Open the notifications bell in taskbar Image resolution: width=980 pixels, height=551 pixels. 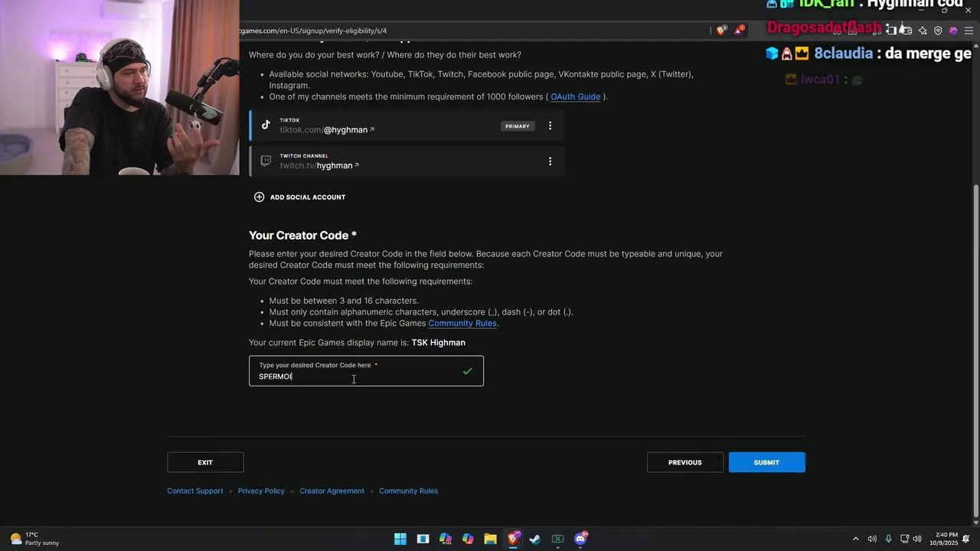966,539
